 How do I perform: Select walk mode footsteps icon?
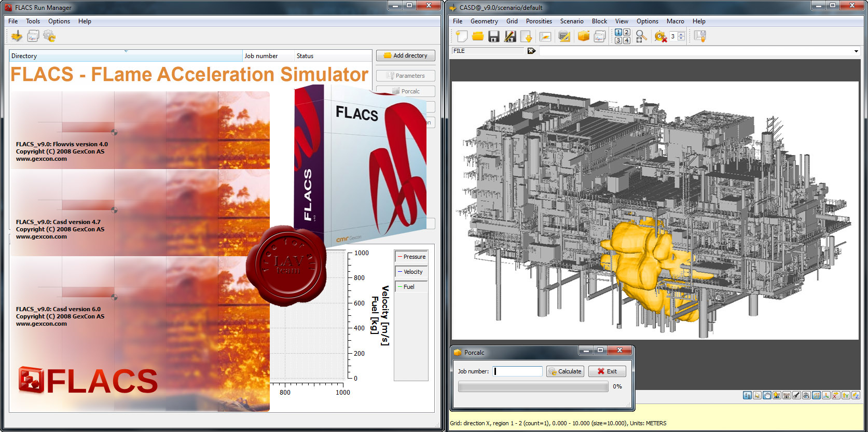tap(747, 395)
